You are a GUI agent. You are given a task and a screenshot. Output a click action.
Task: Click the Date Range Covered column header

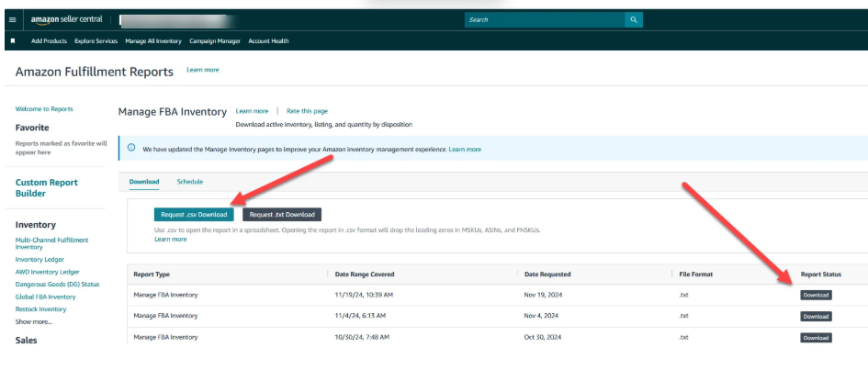pyautogui.click(x=365, y=275)
